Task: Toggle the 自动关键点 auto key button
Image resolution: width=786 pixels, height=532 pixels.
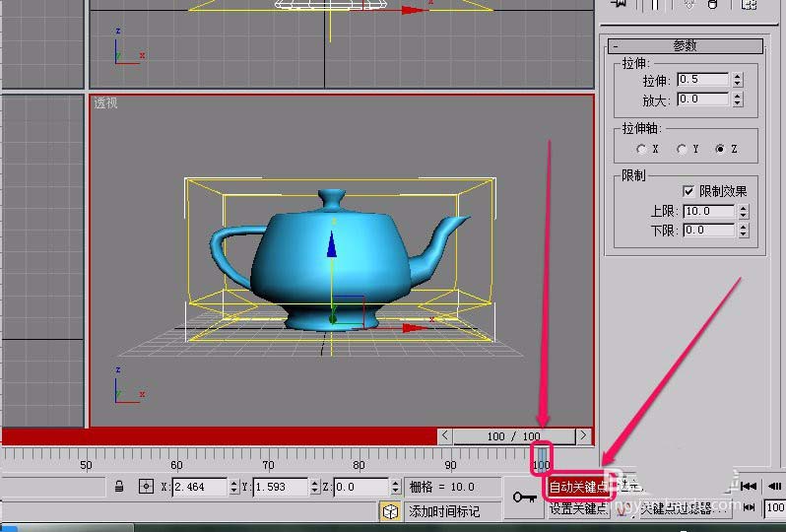Action: click(577, 487)
